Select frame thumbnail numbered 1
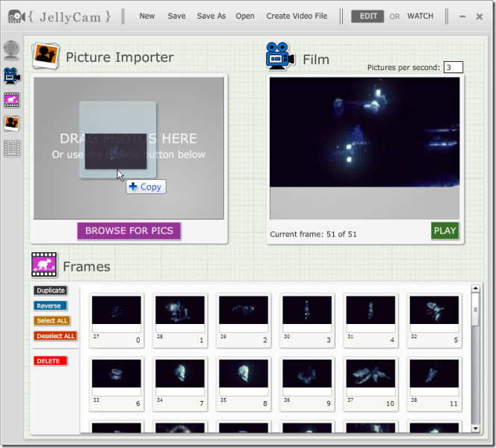Image resolution: width=496 pixels, height=448 pixels. 180,320
